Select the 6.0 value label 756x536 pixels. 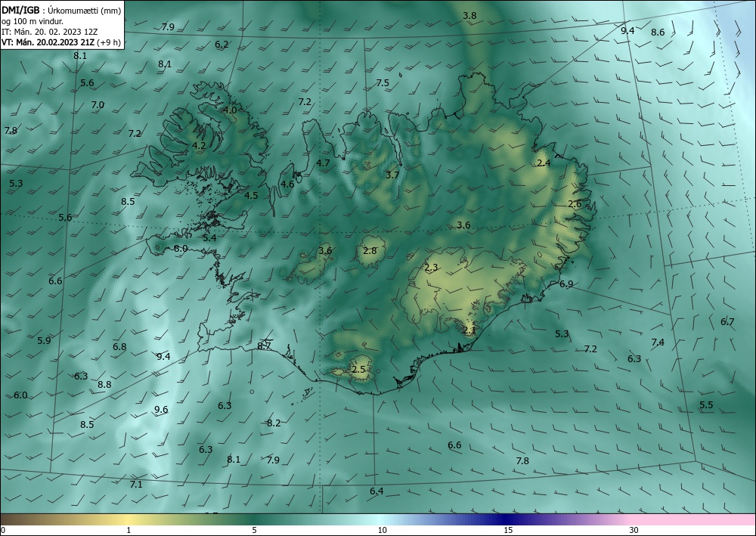pos(20,395)
